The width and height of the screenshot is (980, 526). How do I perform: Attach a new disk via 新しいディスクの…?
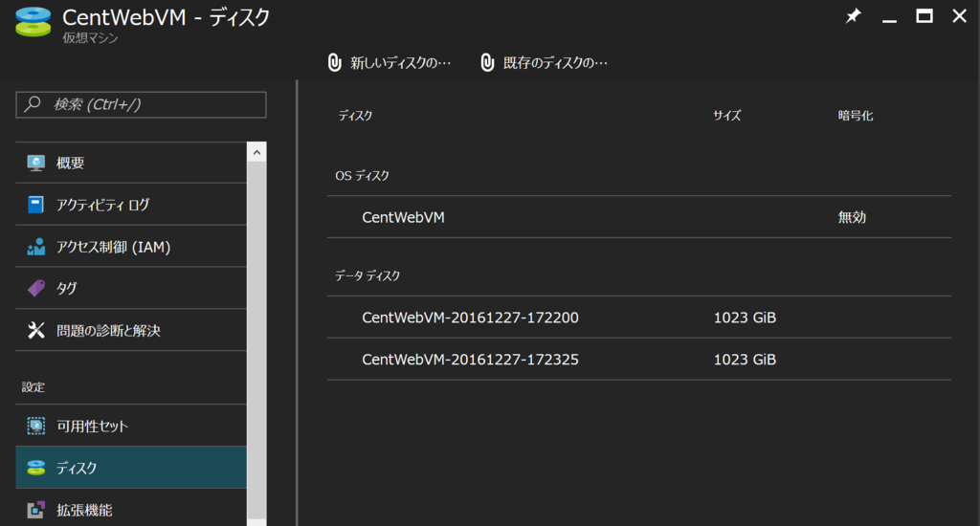[x=390, y=62]
